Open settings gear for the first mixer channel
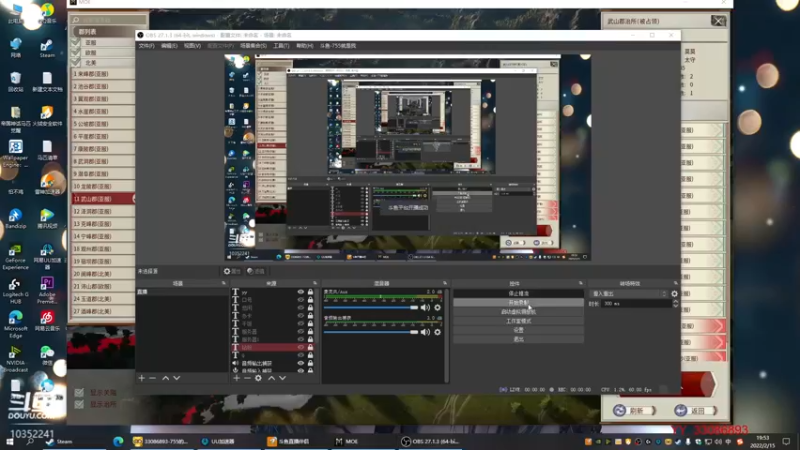The width and height of the screenshot is (800, 450). (437, 308)
